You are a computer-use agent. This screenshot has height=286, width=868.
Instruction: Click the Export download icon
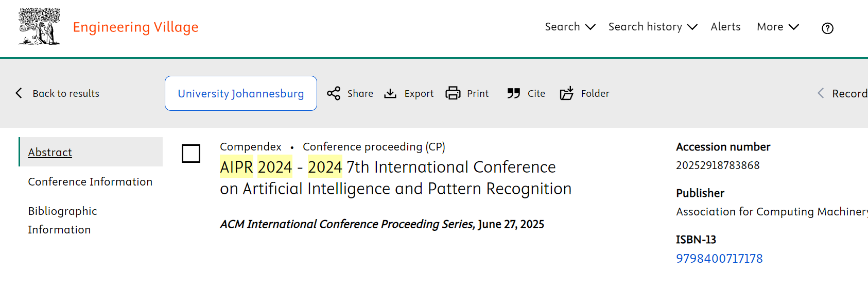[390, 93]
